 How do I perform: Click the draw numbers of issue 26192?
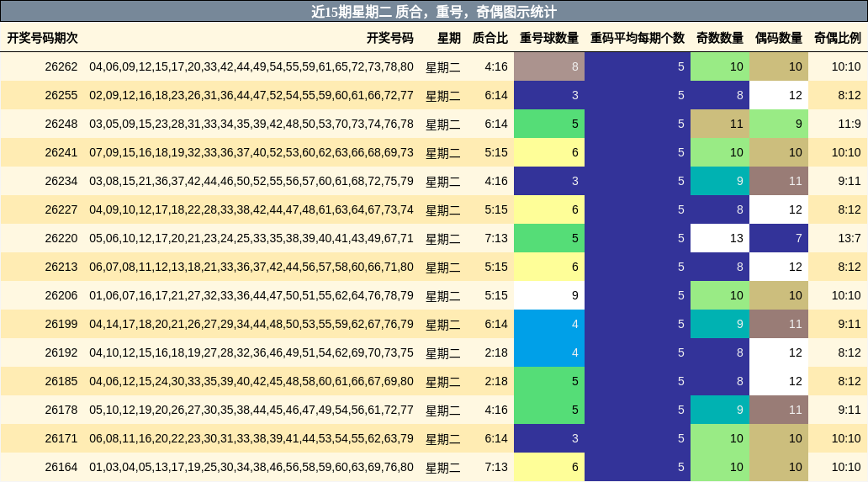[251, 352]
